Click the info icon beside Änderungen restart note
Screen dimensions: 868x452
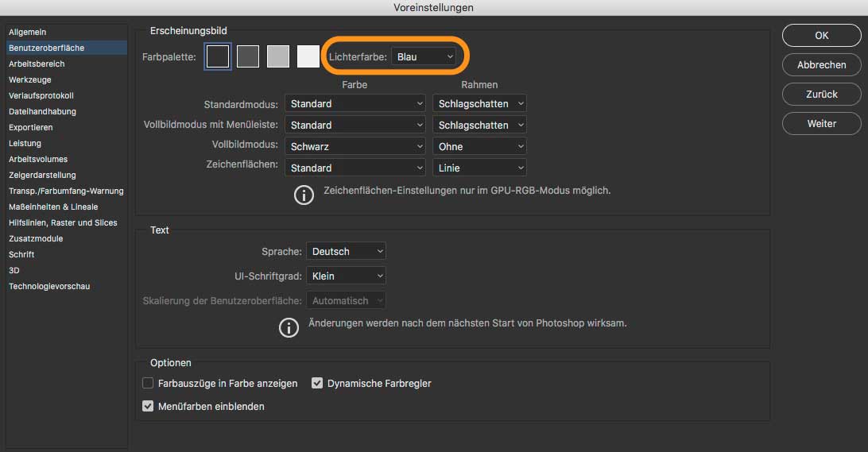click(x=289, y=327)
